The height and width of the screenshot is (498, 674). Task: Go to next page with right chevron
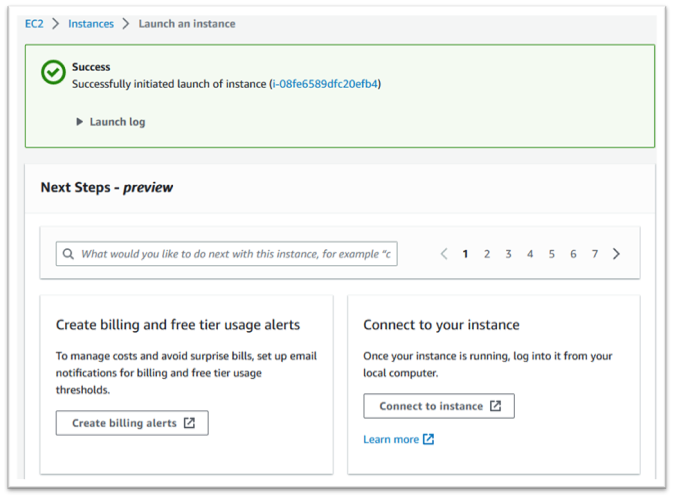616,254
